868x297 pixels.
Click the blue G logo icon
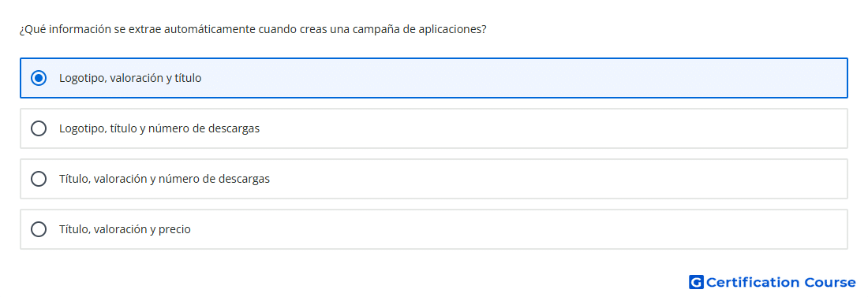tap(696, 283)
